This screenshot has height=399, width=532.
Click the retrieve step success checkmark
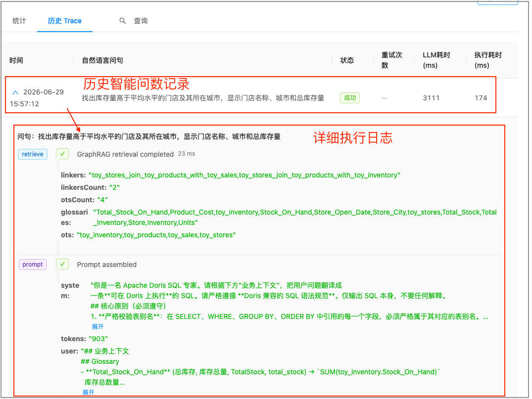point(62,154)
